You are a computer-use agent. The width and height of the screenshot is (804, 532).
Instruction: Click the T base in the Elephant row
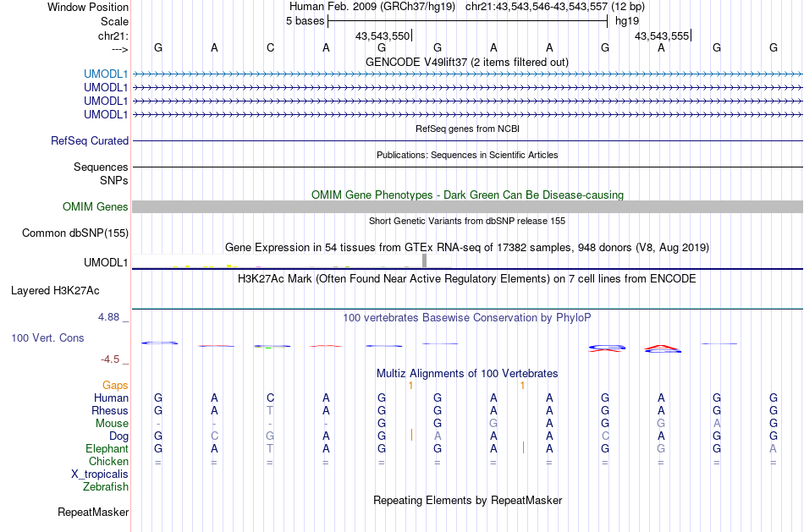pos(270,448)
